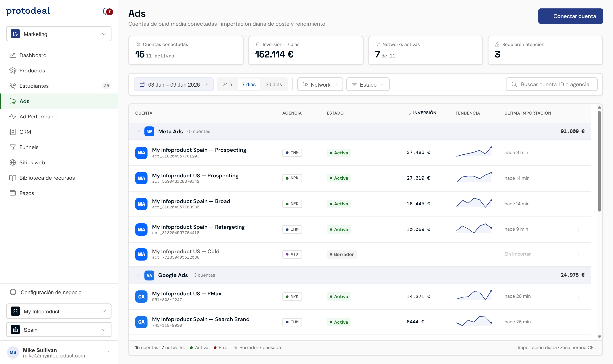Viewport: 613px width, 364px height.
Task: Navigate to CRM
Action: click(x=59, y=132)
